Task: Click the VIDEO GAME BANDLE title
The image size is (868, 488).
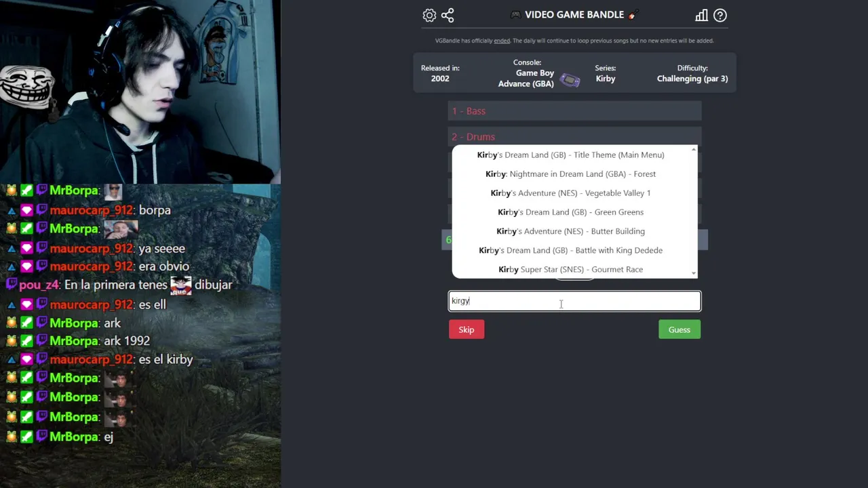Action: pos(574,14)
